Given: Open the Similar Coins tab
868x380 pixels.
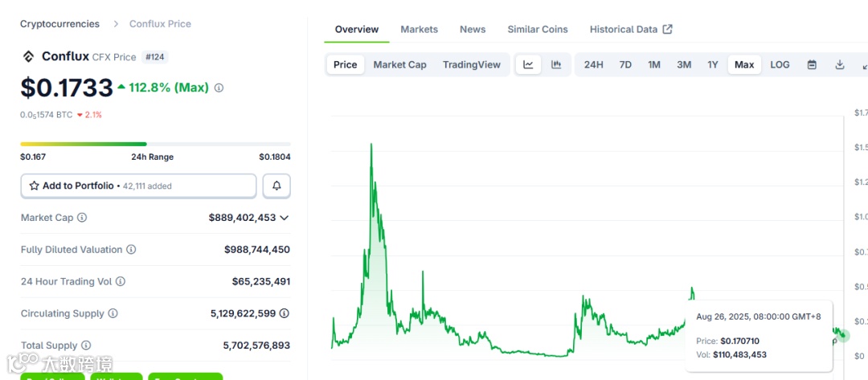Looking at the screenshot, I should (537, 30).
